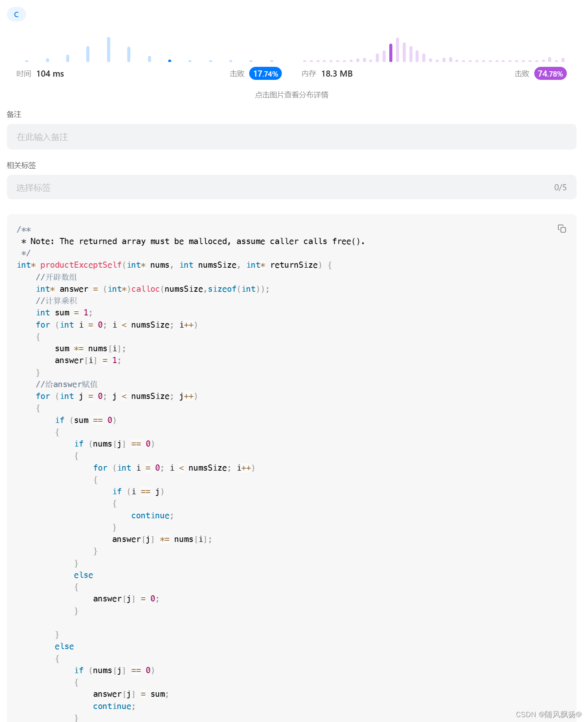The width and height of the screenshot is (588, 722).
Task: Click the productExceptSelf function name
Action: pos(81,265)
